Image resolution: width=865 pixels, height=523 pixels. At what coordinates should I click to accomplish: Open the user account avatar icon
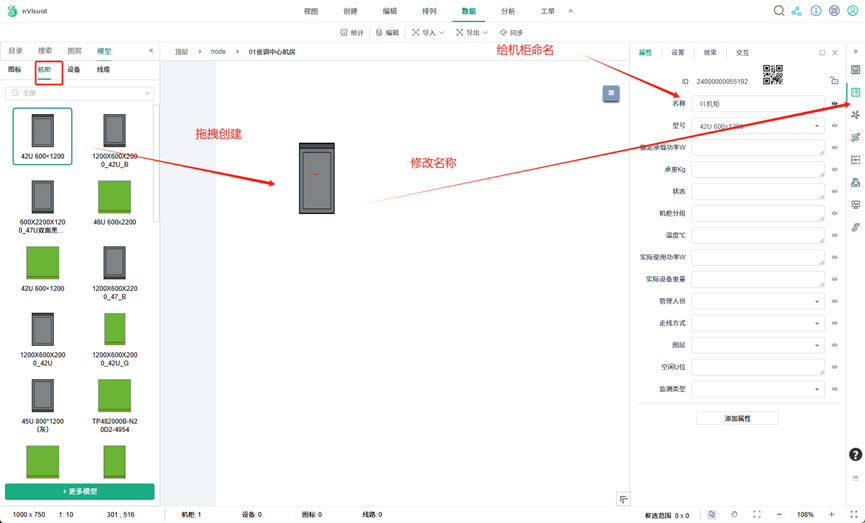(852, 10)
